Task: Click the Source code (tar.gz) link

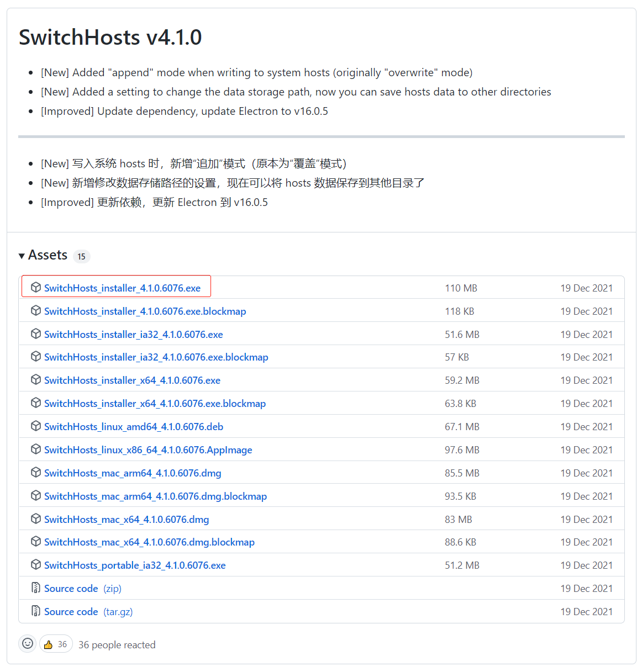Action: (71, 611)
